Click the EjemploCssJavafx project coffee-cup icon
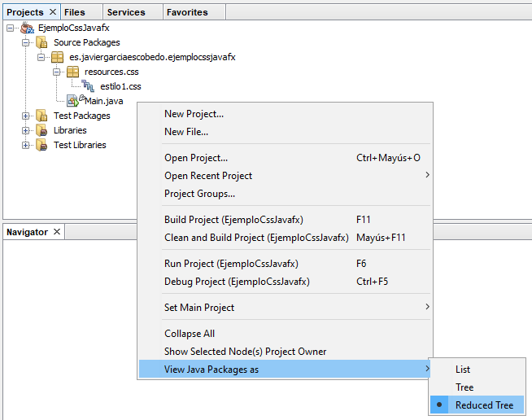The width and height of the screenshot is (532, 420). pyautogui.click(x=27, y=28)
